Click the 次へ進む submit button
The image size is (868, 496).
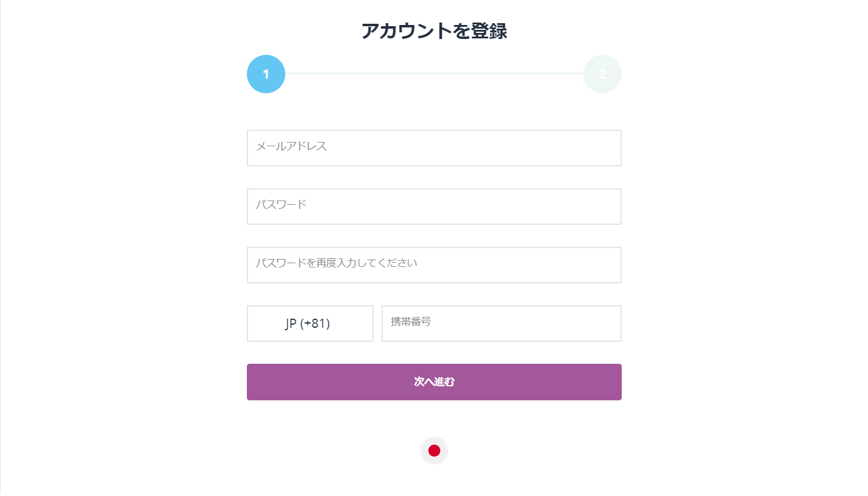pos(434,382)
